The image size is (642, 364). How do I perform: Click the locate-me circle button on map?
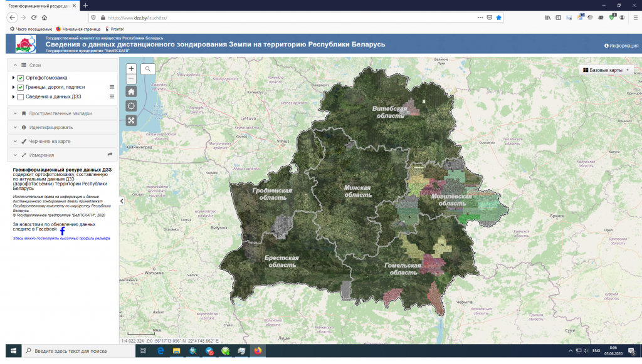pos(131,106)
